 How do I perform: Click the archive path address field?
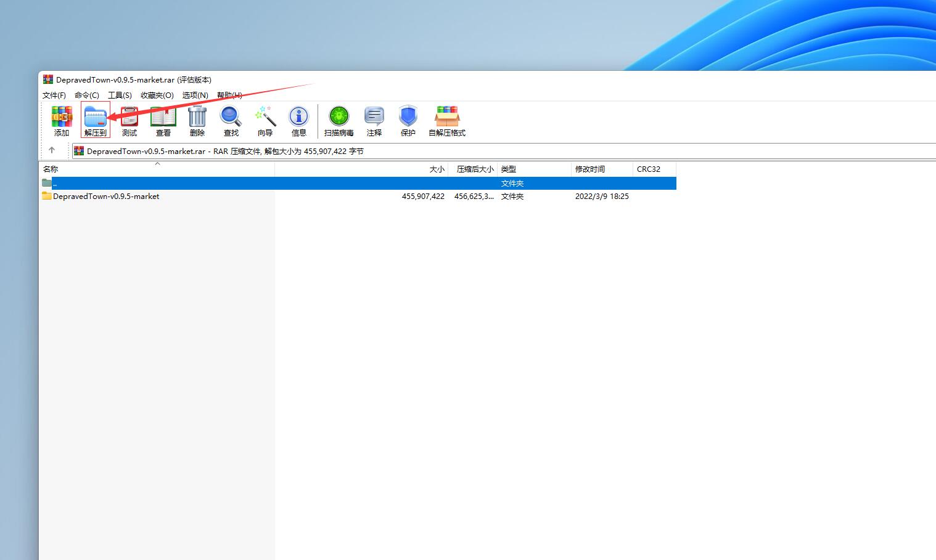(504, 151)
